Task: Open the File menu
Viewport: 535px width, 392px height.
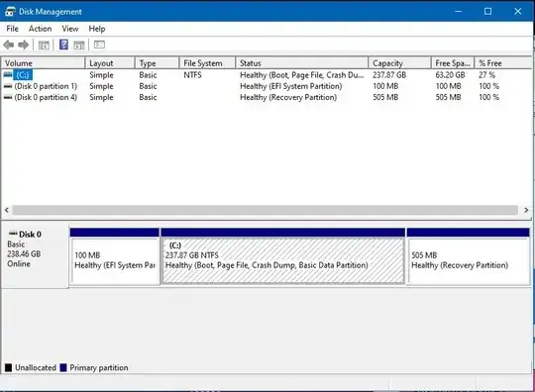Action: pyautogui.click(x=12, y=29)
